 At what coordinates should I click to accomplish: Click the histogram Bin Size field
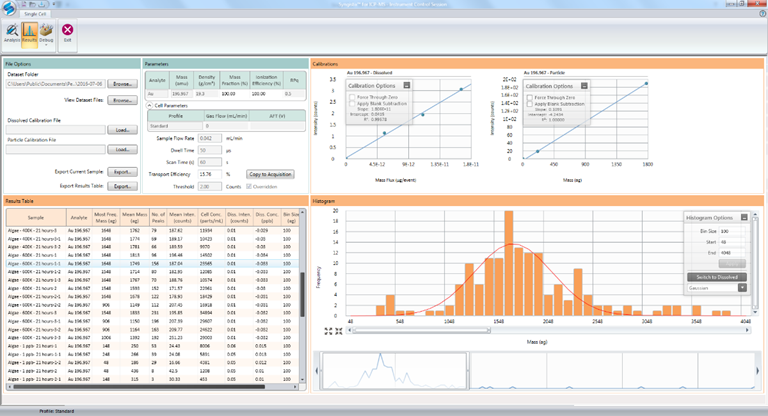click(733, 231)
